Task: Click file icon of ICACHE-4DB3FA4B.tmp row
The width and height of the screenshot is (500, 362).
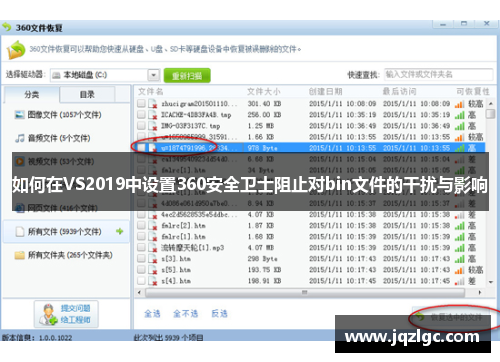Action: (153, 115)
